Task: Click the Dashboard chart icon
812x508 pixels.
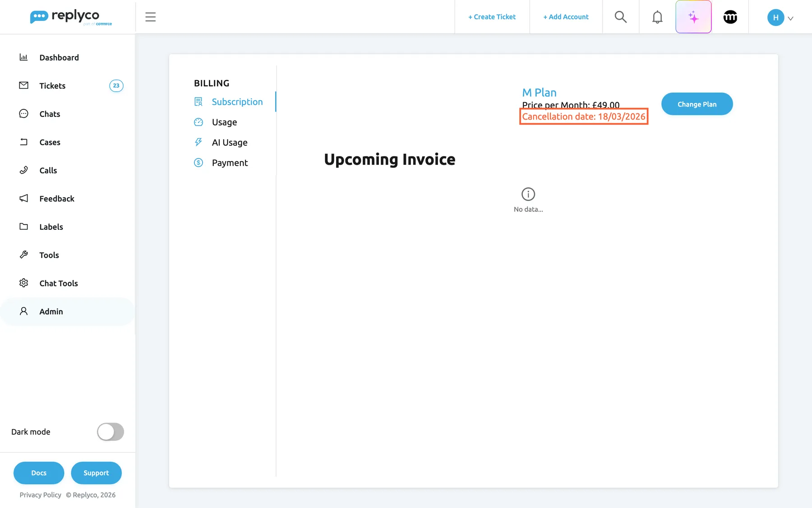Action: coord(23,57)
